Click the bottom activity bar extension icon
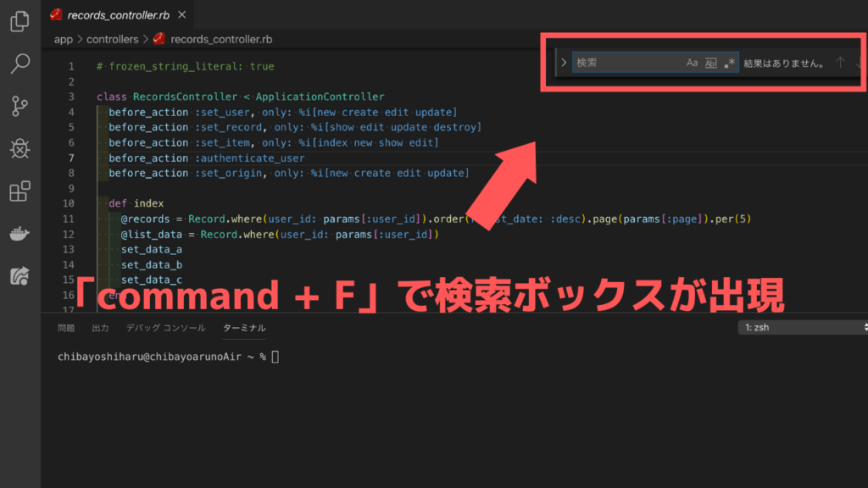Image resolution: width=868 pixels, height=488 pixels. (x=19, y=276)
